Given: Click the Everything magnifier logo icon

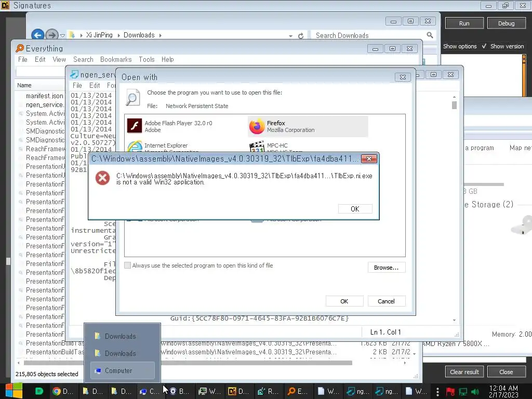Looking at the screenshot, I should coord(20,48).
